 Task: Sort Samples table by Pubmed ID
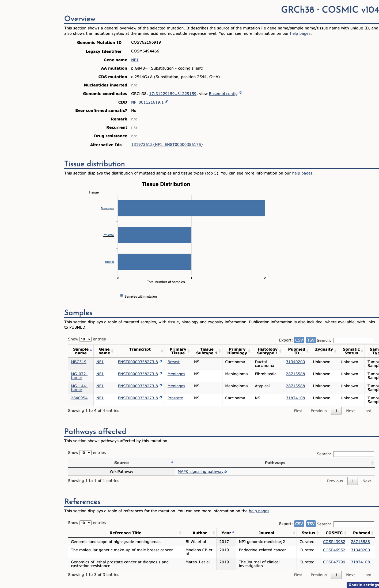click(x=297, y=351)
